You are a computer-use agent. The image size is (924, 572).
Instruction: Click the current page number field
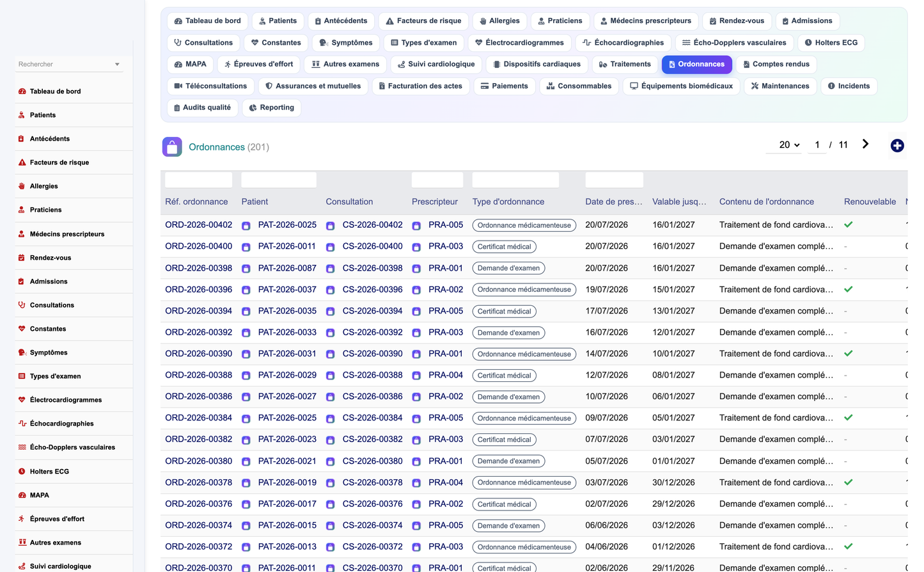click(817, 145)
